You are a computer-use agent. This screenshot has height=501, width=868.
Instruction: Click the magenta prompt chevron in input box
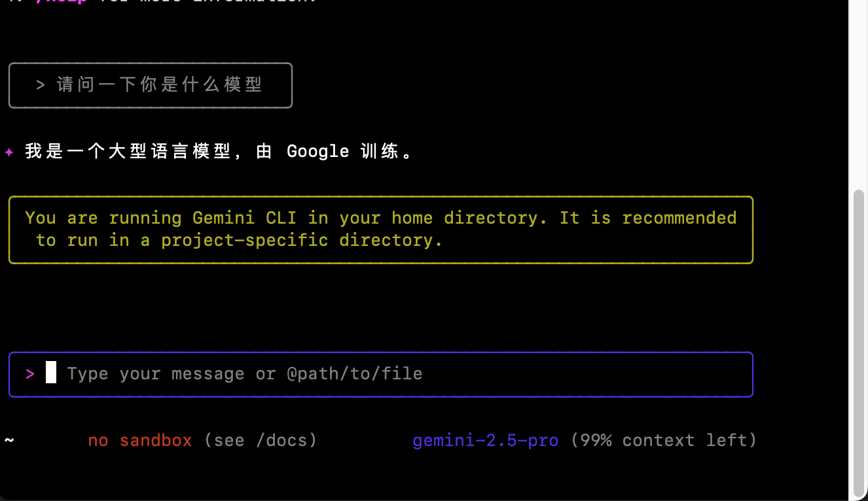pyautogui.click(x=30, y=374)
